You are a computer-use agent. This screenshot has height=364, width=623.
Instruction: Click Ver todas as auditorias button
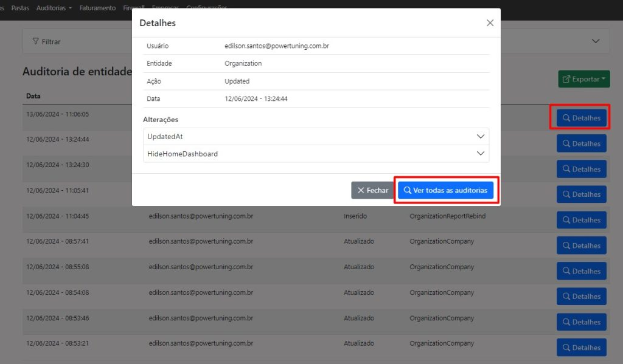point(445,190)
